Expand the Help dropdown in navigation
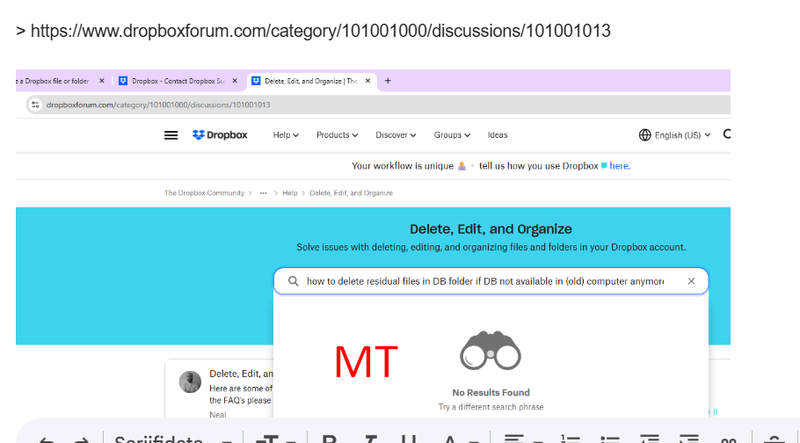 (286, 135)
